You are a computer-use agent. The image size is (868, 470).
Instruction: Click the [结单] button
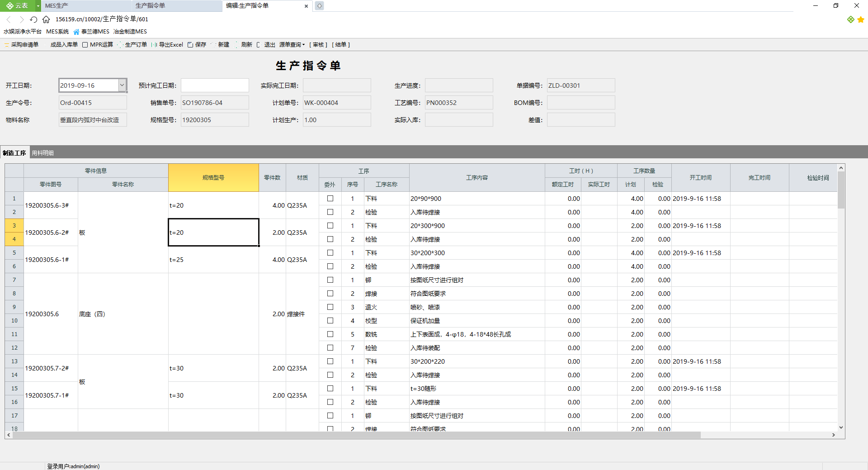(341, 45)
